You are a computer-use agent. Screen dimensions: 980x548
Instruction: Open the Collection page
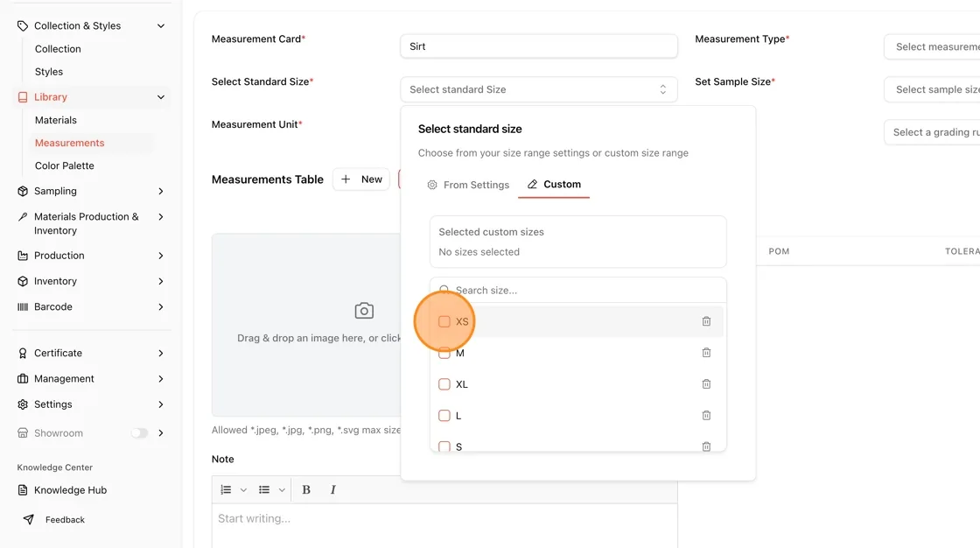[58, 49]
